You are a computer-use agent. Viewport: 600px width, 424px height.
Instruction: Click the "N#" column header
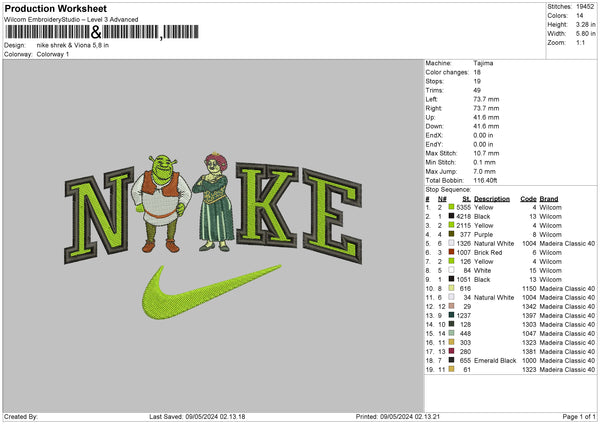coord(442,199)
